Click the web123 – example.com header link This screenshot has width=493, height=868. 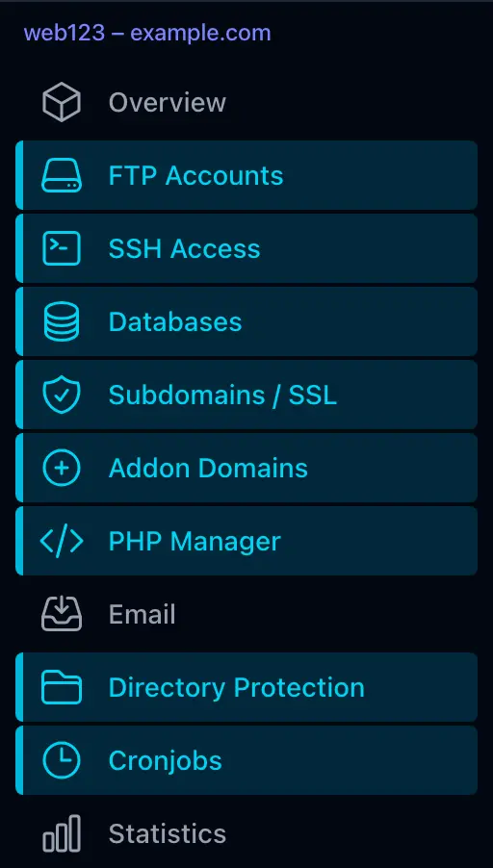point(147,34)
